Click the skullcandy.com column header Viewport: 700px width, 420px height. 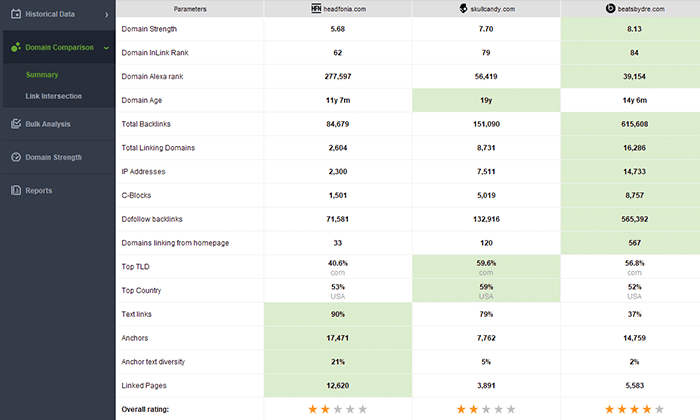(486, 8)
